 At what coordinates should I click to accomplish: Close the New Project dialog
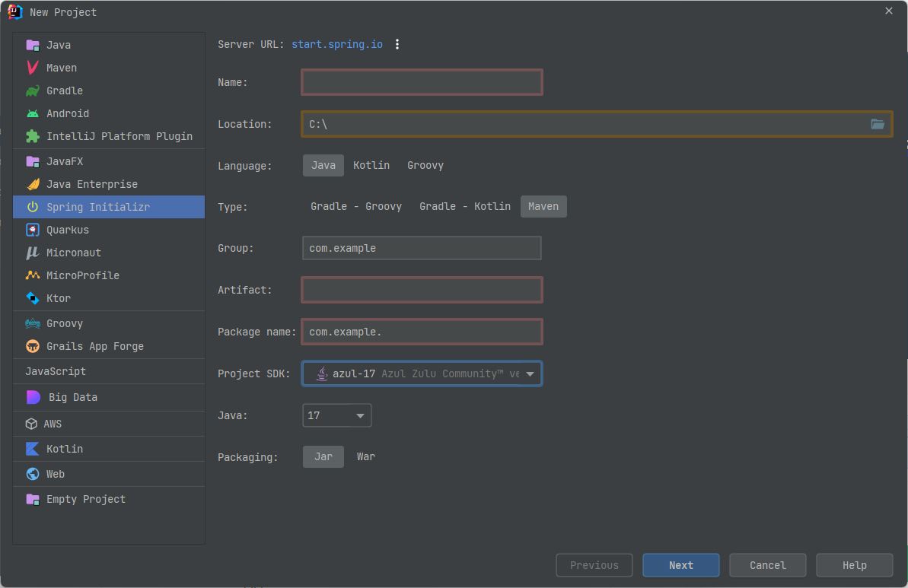pyautogui.click(x=889, y=11)
